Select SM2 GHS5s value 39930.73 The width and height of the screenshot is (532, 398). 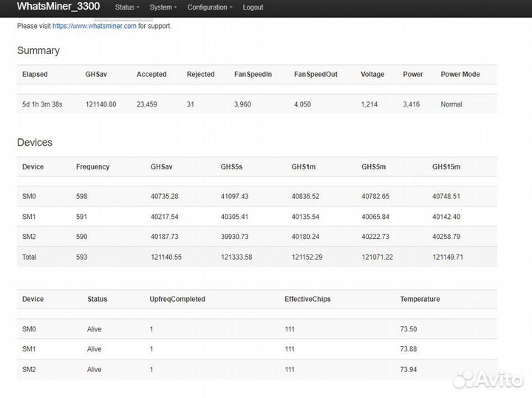[234, 237]
